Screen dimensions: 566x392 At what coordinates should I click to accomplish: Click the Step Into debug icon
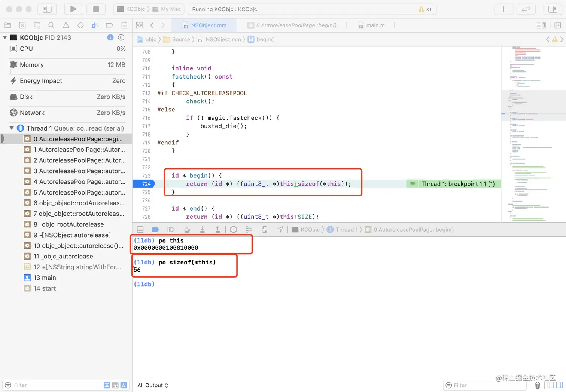pyautogui.click(x=203, y=229)
